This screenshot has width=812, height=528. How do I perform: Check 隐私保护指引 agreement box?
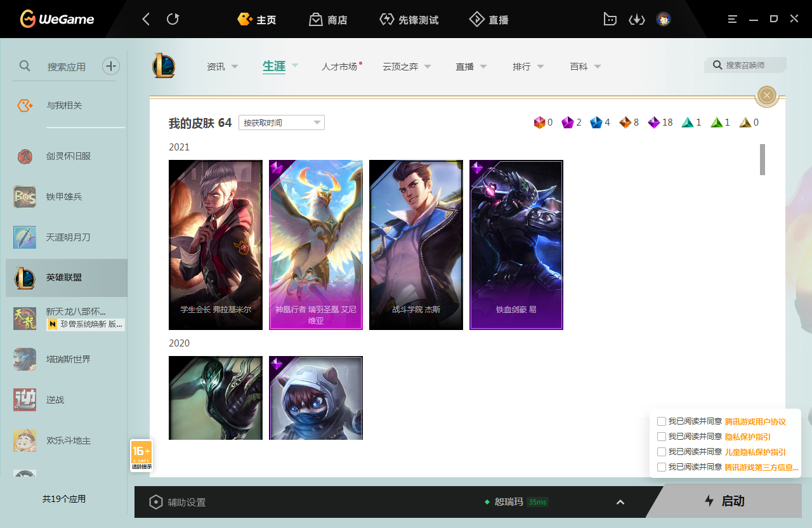(662, 437)
